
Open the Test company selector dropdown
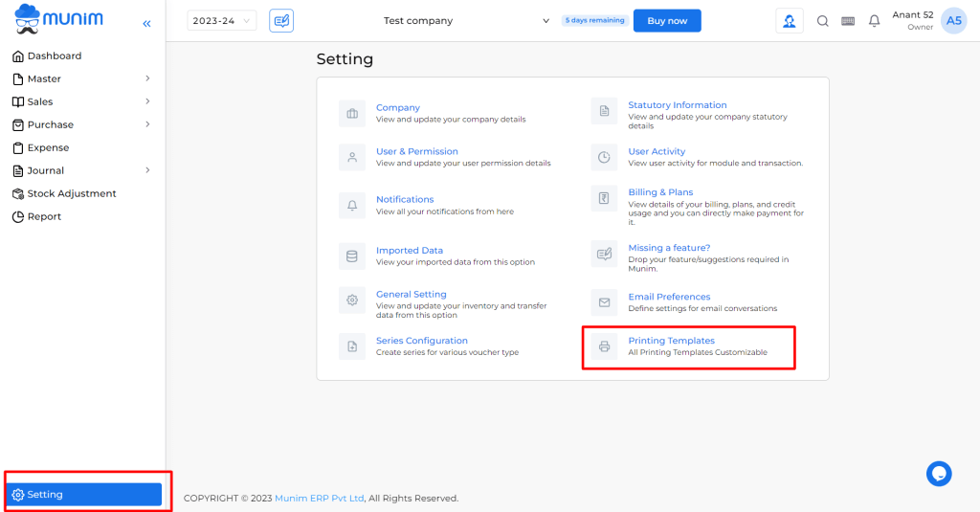pos(466,21)
